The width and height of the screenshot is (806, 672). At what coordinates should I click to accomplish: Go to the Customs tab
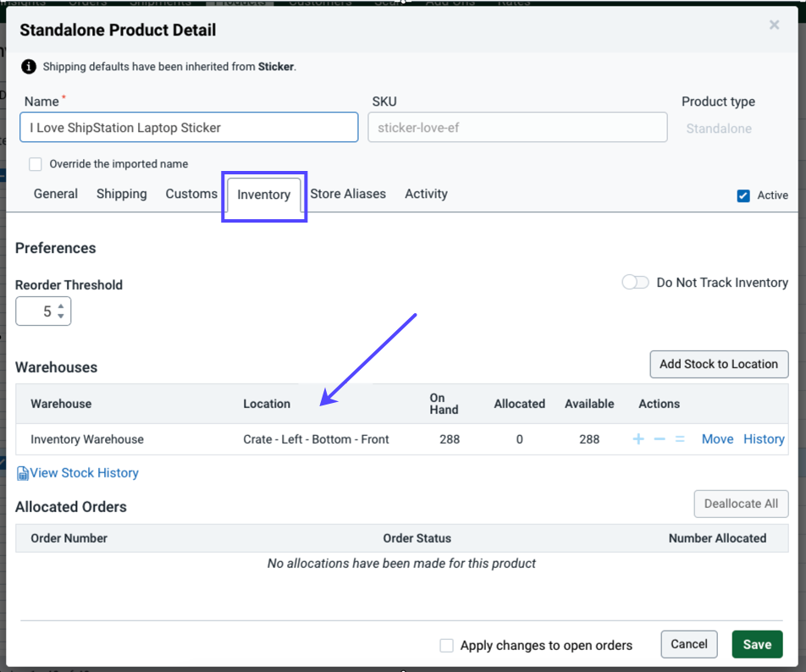191,194
